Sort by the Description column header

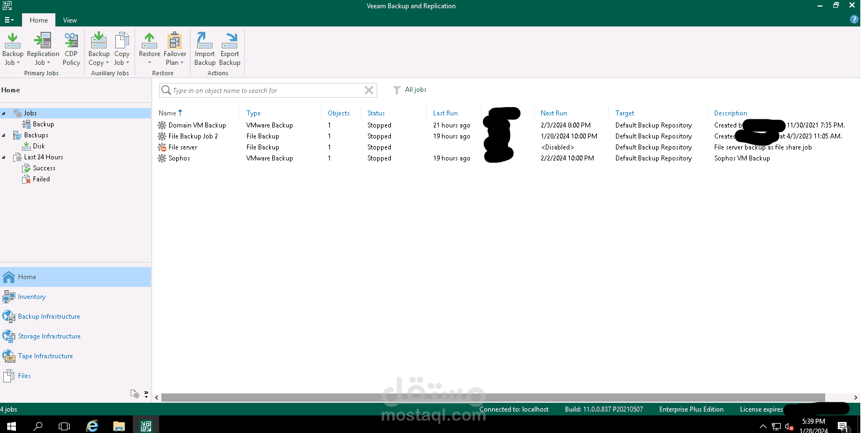pyautogui.click(x=730, y=113)
